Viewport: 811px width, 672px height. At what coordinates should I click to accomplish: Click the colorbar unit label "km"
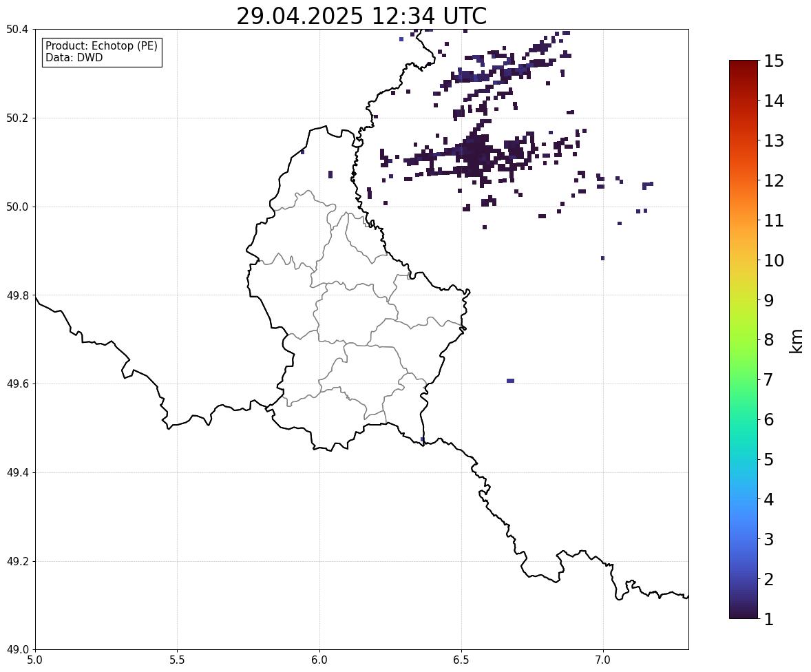pyautogui.click(x=797, y=341)
